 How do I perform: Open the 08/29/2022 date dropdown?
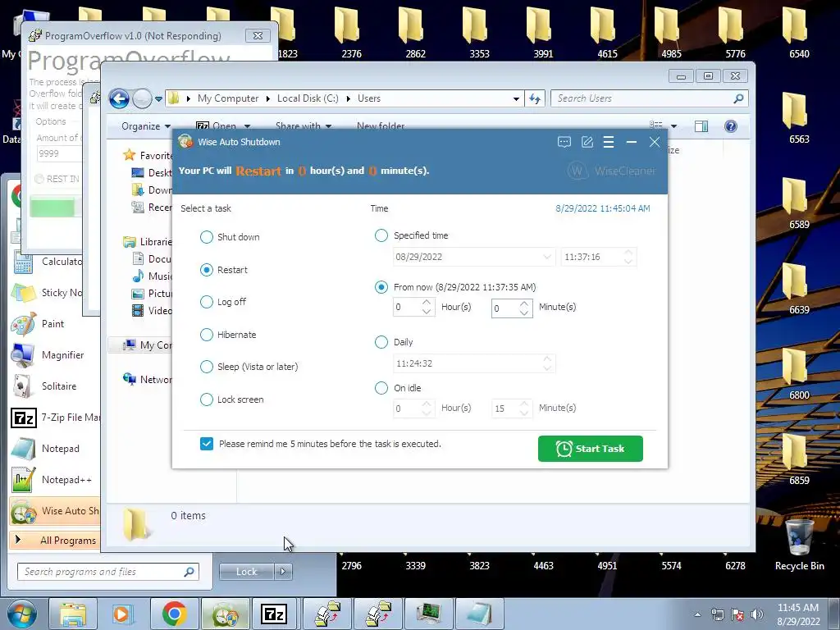coord(546,257)
